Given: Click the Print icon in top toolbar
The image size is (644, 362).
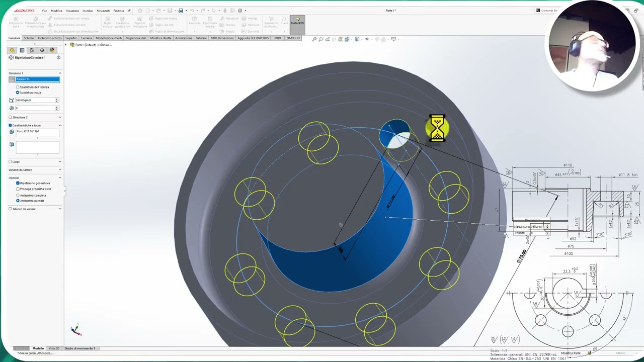Looking at the screenshot, I should 181,11.
